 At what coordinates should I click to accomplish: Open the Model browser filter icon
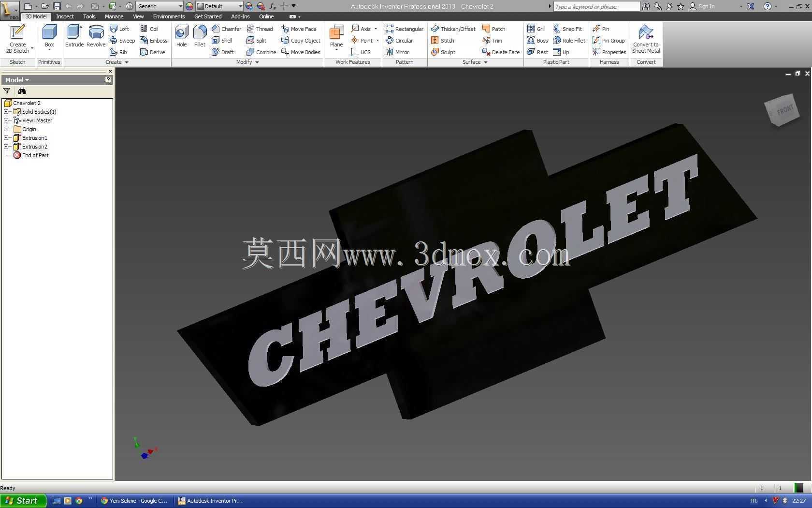pos(7,91)
